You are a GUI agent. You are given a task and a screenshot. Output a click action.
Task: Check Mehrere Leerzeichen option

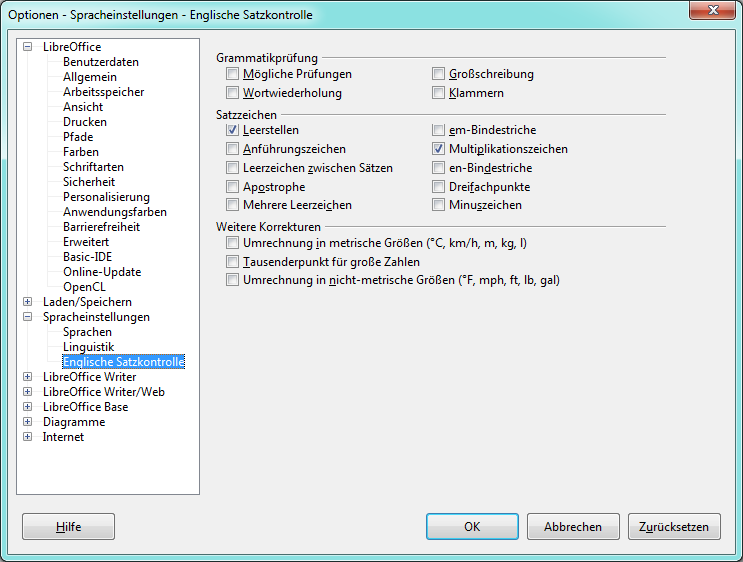tap(232, 205)
